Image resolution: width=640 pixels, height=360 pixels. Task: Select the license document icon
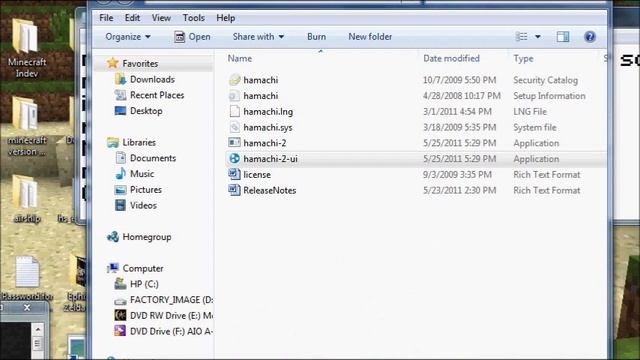tap(234, 174)
